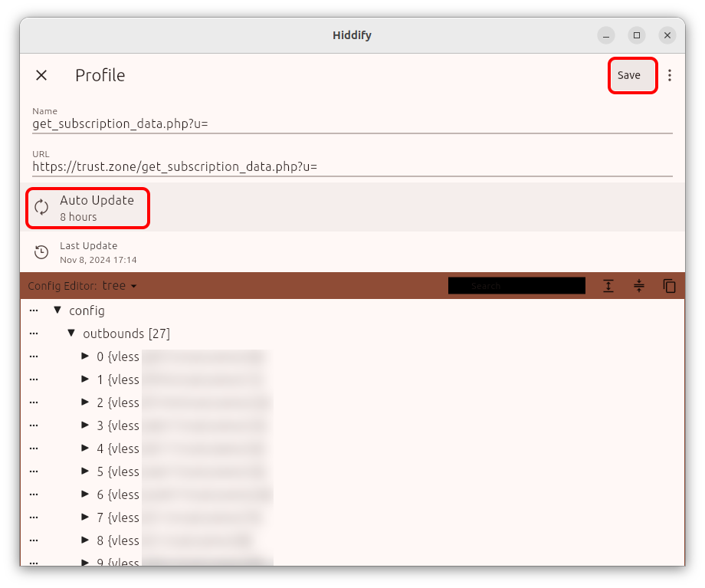Open ellipsis menu for outbound 0
705x588 pixels.
pos(34,356)
